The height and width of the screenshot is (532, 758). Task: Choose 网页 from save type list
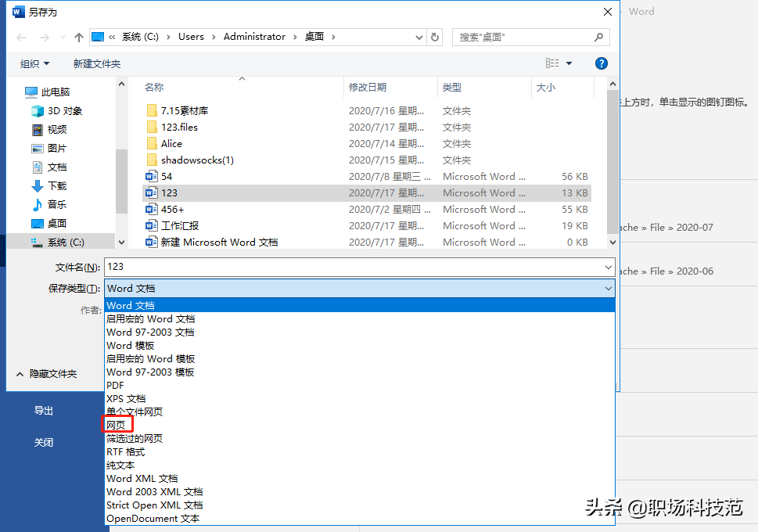pyautogui.click(x=360, y=425)
